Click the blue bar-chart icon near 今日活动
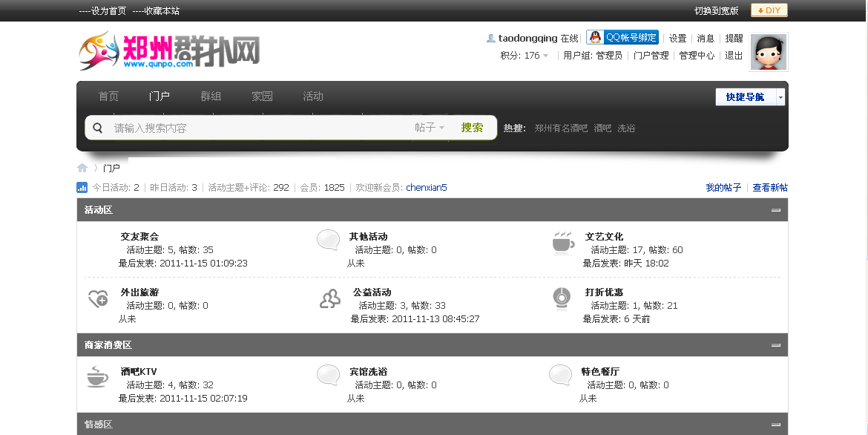Screen dimensions: 868x435 82,187
